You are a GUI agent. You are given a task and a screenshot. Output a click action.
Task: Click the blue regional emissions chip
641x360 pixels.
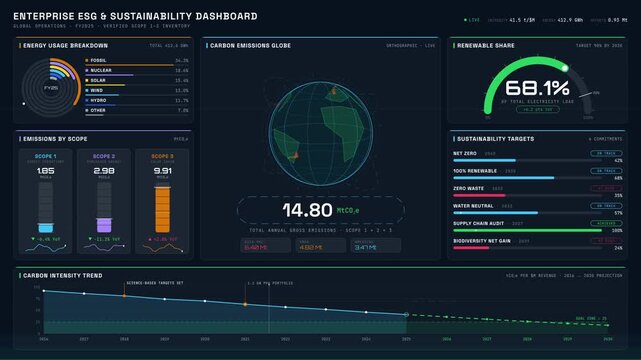(x=376, y=246)
